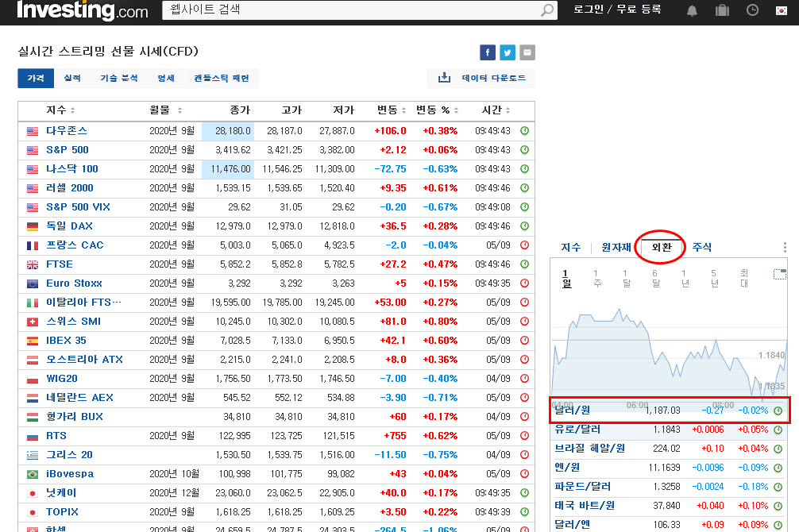Viewport: 799px width, 532px height.
Task: Sort table by 지수 column
Action: 60,110
